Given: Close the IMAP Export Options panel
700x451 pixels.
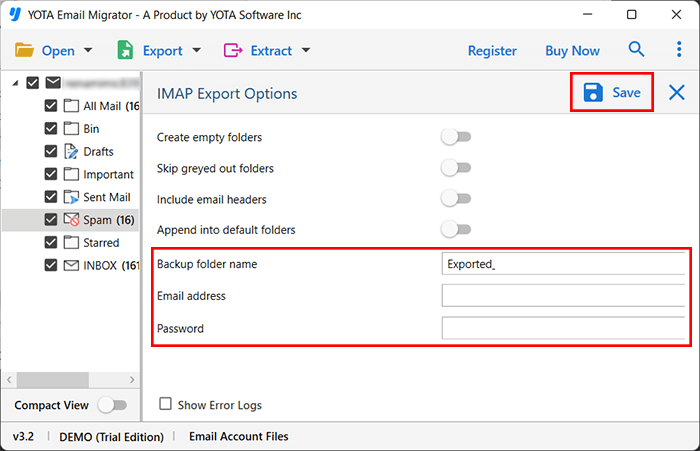Looking at the screenshot, I should (x=677, y=93).
